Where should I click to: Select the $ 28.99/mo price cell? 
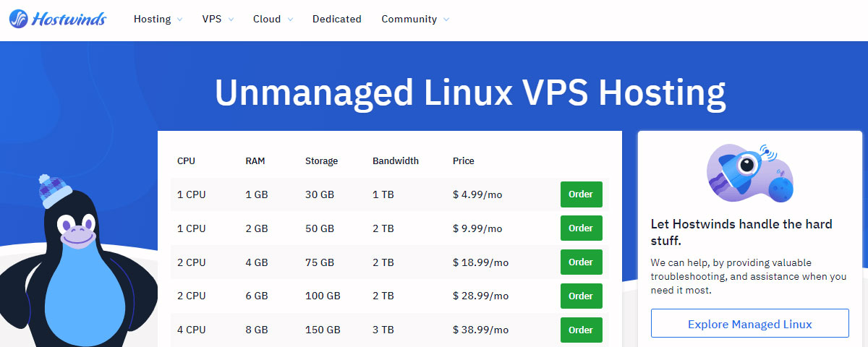click(480, 296)
